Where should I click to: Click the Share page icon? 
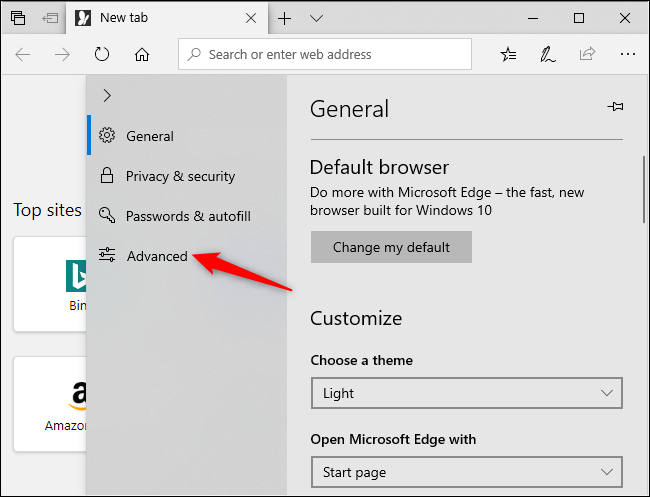point(587,55)
